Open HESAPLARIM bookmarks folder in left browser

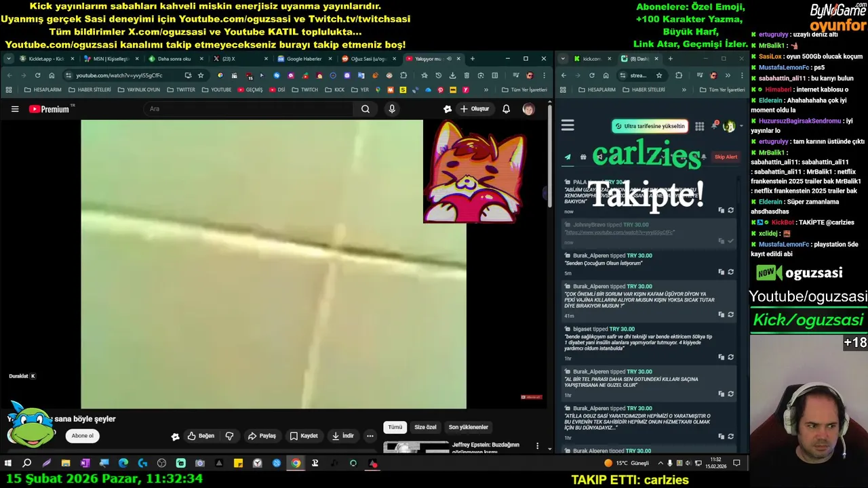coord(43,89)
